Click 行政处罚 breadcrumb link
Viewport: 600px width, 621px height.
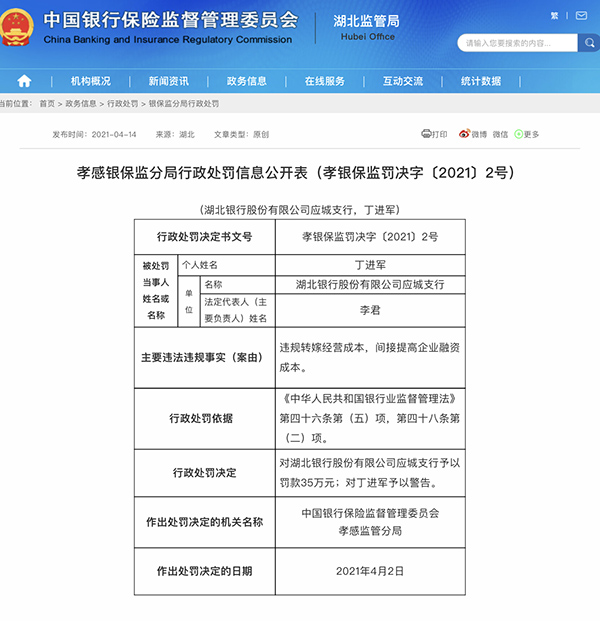pos(123,104)
